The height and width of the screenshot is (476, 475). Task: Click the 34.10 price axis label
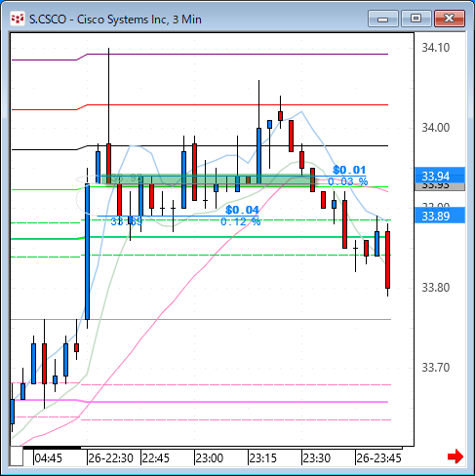click(436, 48)
